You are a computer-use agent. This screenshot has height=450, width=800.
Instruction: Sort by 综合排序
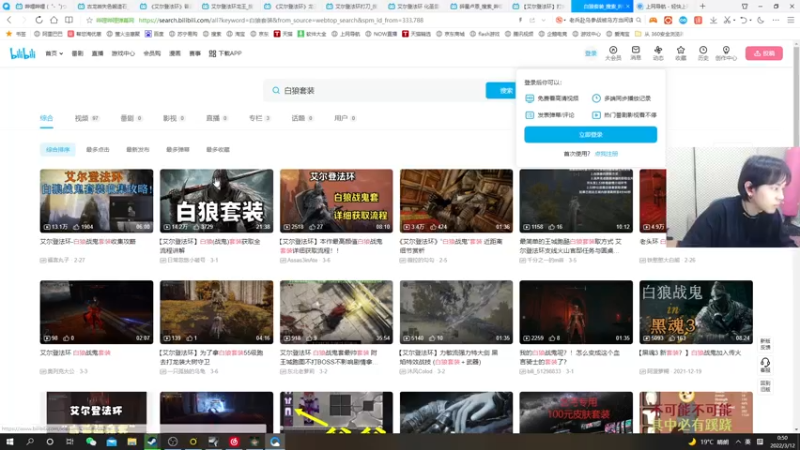tap(58, 149)
